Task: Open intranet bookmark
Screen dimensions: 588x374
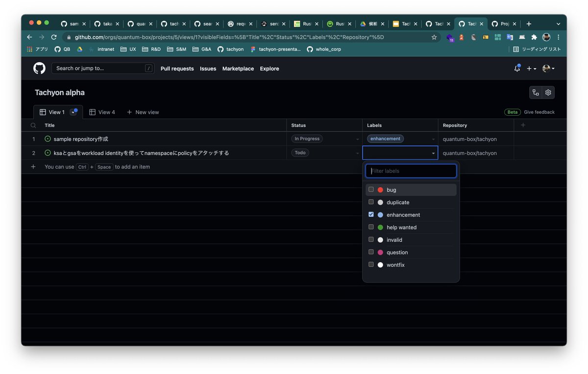Action: coord(101,49)
